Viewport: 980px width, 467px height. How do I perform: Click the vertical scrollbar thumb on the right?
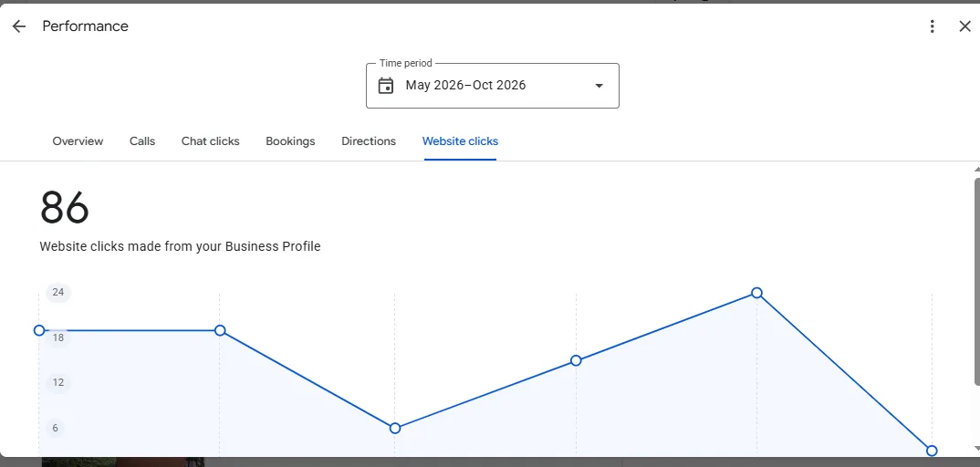point(977,281)
